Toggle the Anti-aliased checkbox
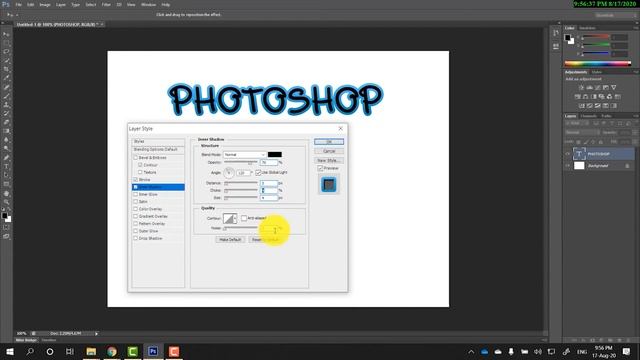The image size is (640, 360). coord(244,218)
